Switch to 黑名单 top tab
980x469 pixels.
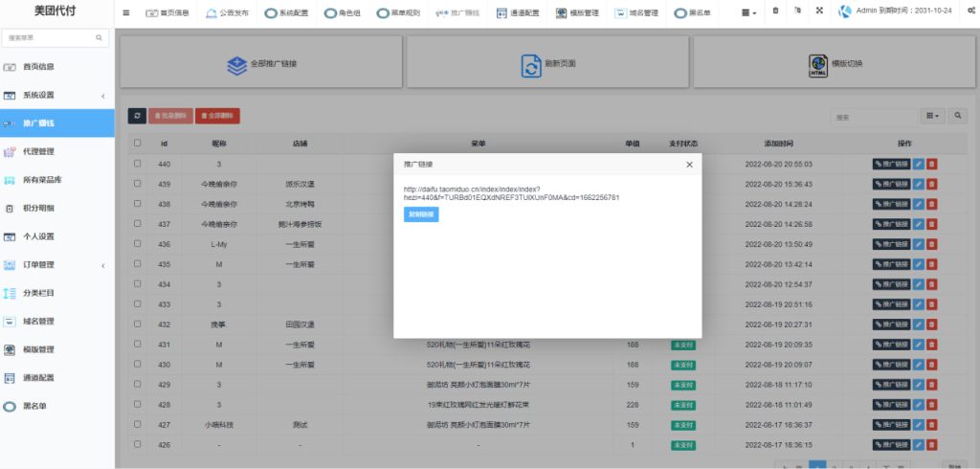(x=693, y=12)
